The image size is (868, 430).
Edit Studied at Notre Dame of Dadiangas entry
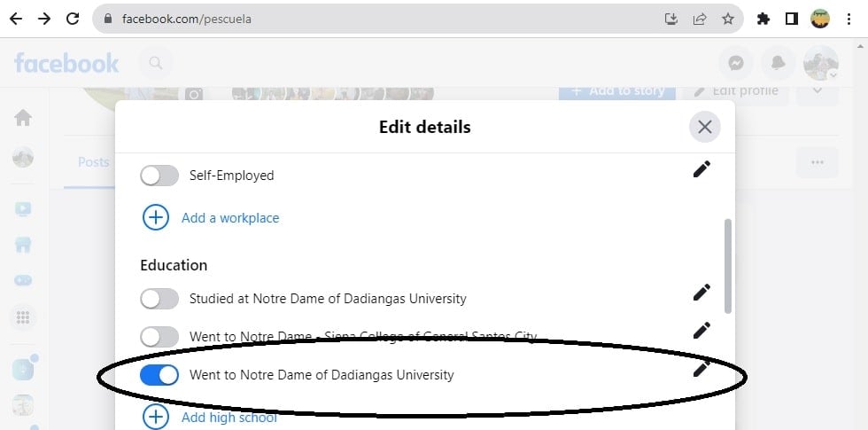click(701, 292)
